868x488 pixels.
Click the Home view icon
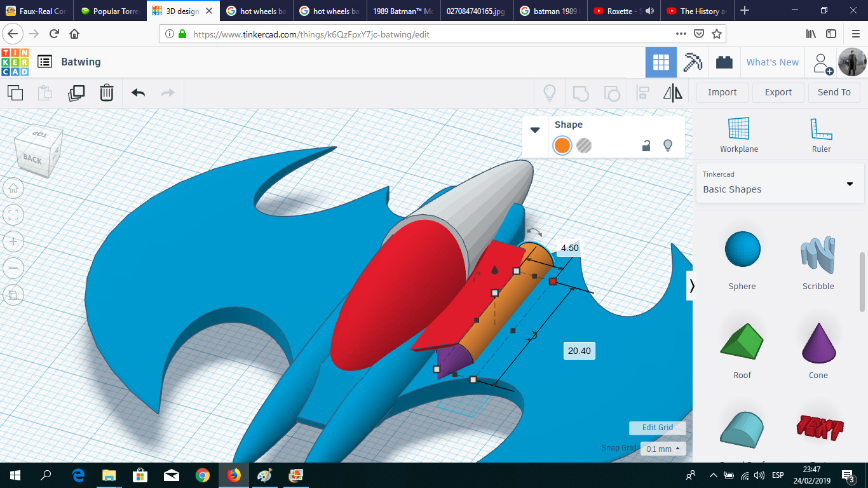pyautogui.click(x=13, y=188)
